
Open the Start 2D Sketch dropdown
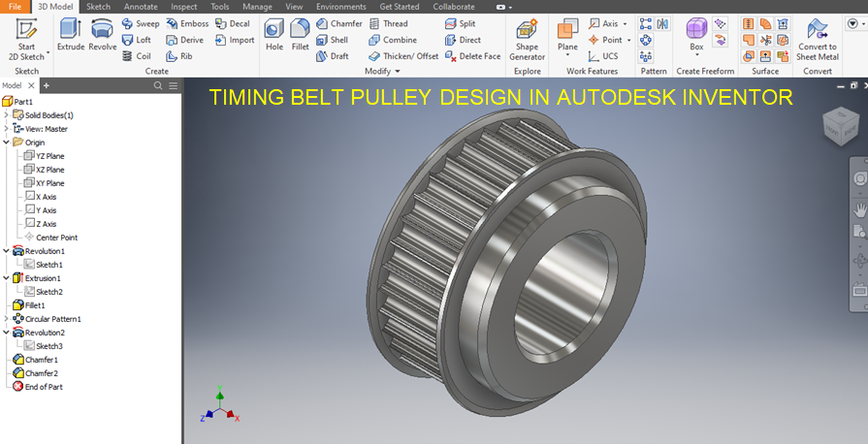[x=48, y=53]
